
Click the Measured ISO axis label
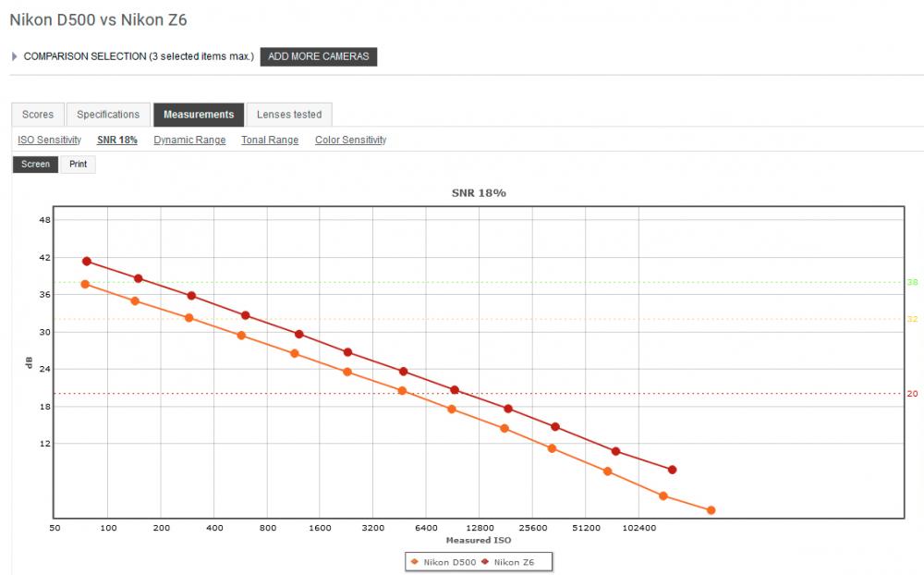tap(479, 540)
